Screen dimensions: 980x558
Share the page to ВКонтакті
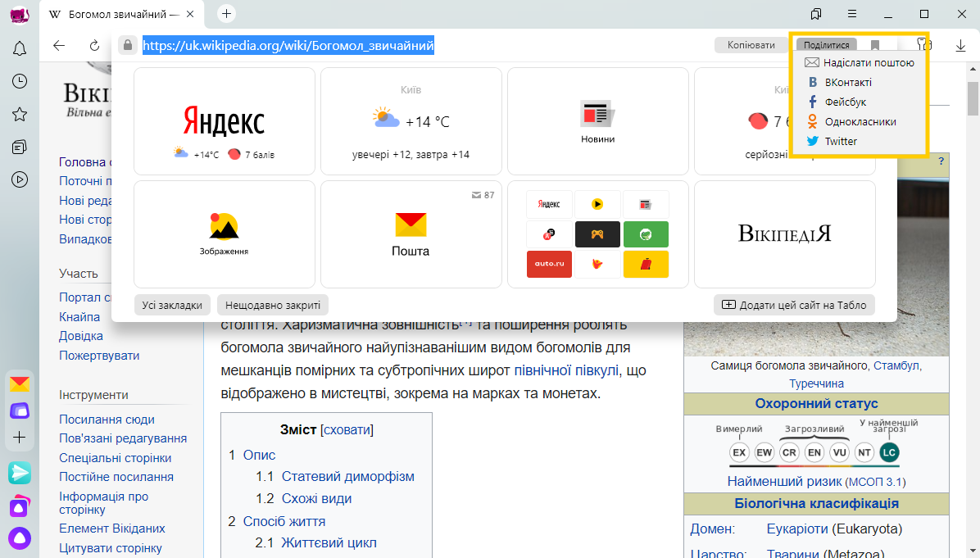(839, 83)
